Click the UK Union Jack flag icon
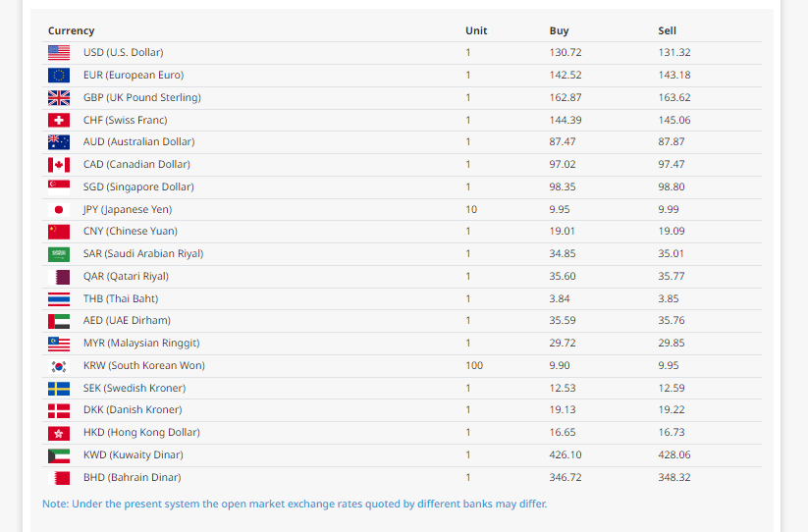Image resolution: width=808 pixels, height=532 pixels. [x=59, y=97]
